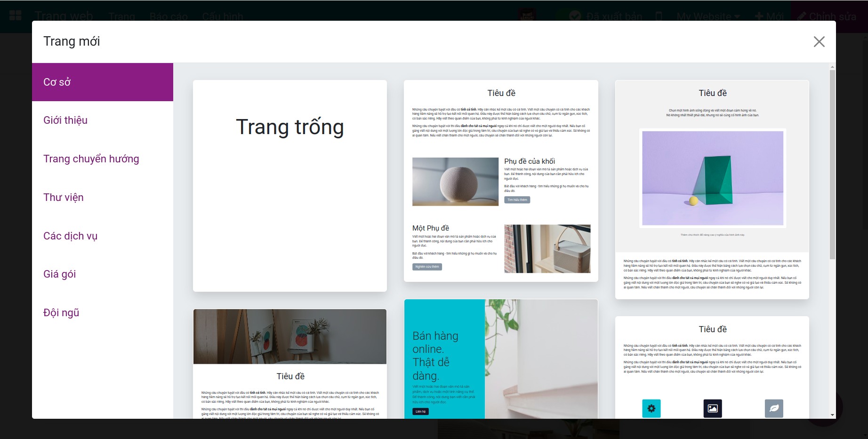868x439 pixels.
Task: Pick the template with art easel photo header
Action: [290, 364]
